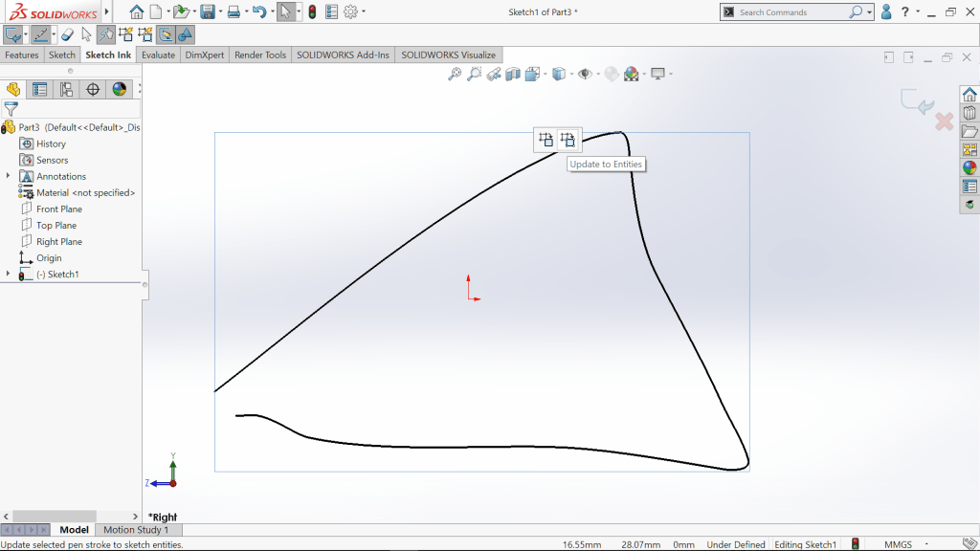The width and height of the screenshot is (980, 551).
Task: Open the Pen color dropdown arrow
Action: pos(55,34)
